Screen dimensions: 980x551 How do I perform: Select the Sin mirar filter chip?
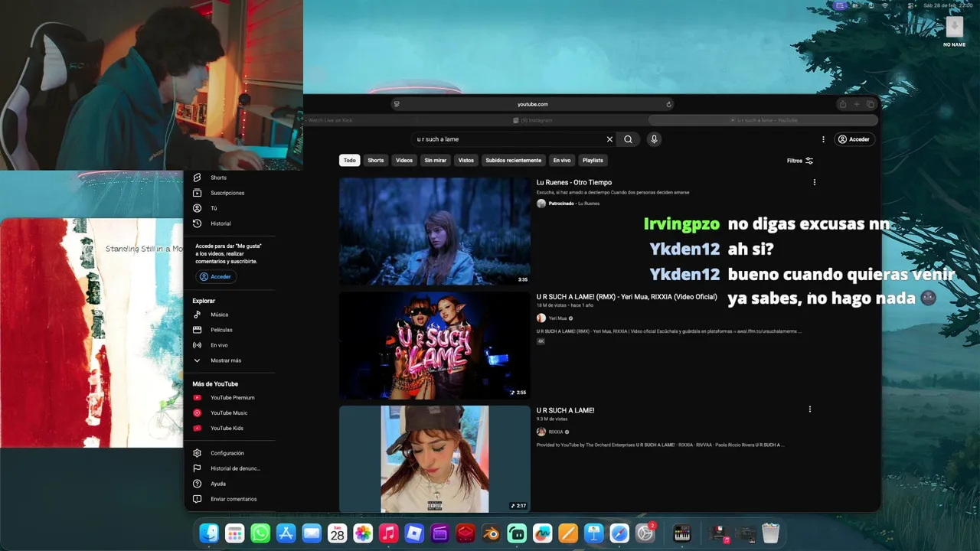click(x=435, y=161)
